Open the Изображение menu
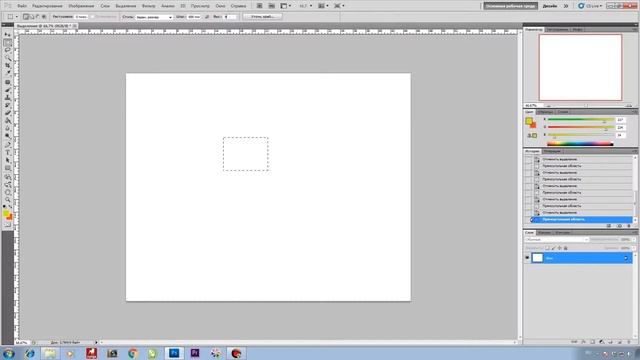The height and width of the screenshot is (360, 640). tap(81, 6)
